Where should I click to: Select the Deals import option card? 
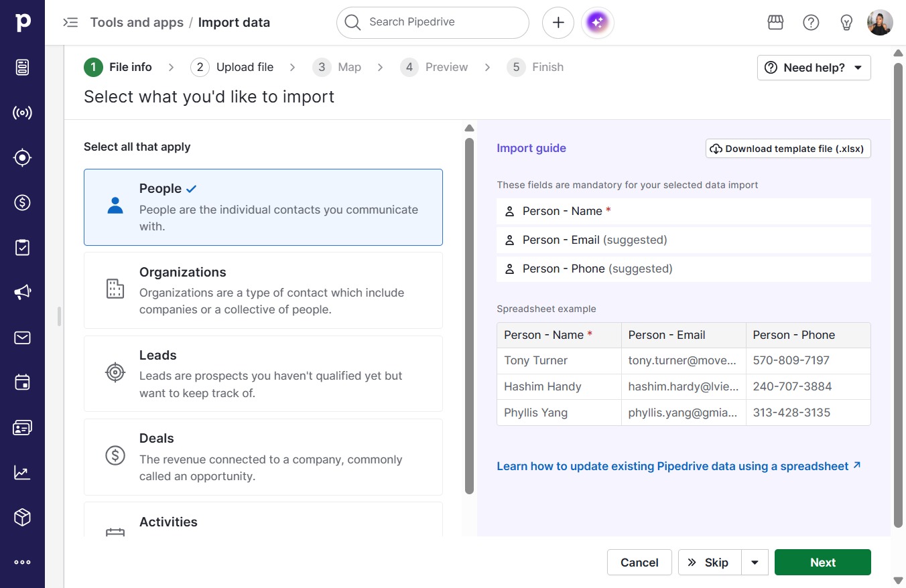click(263, 457)
